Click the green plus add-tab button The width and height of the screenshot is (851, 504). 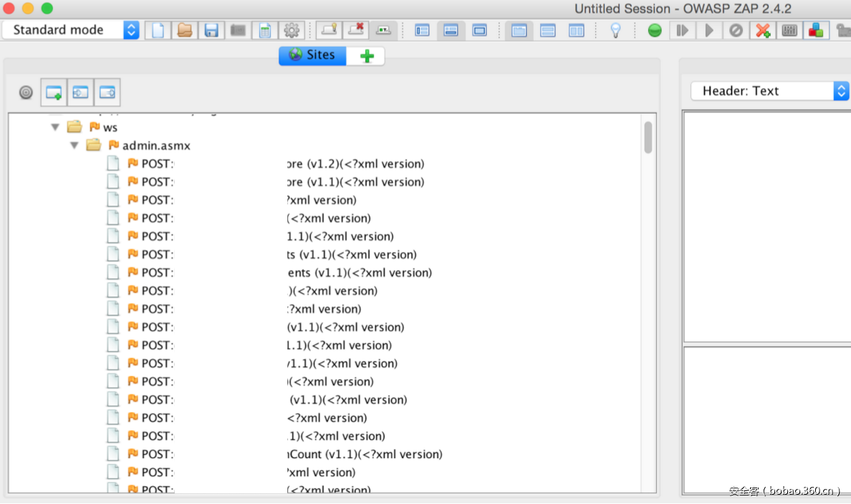(x=366, y=57)
